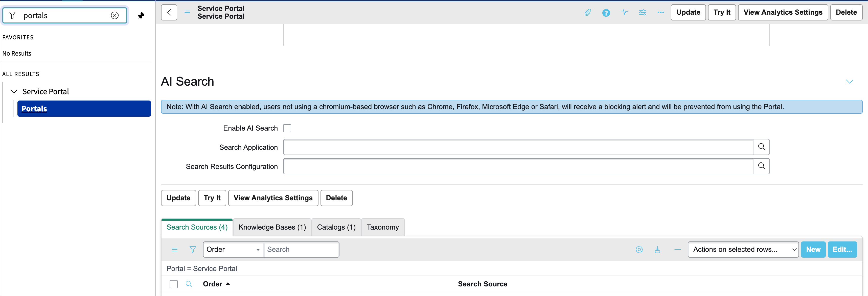Screen dimensions: 868x296
Task: Click the list Search text box
Action: click(301, 250)
